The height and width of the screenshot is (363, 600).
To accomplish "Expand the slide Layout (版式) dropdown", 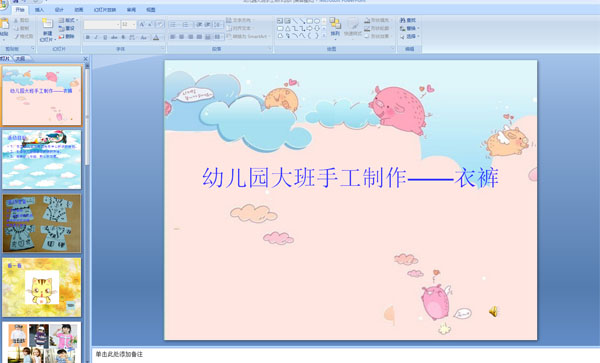I will [x=68, y=20].
